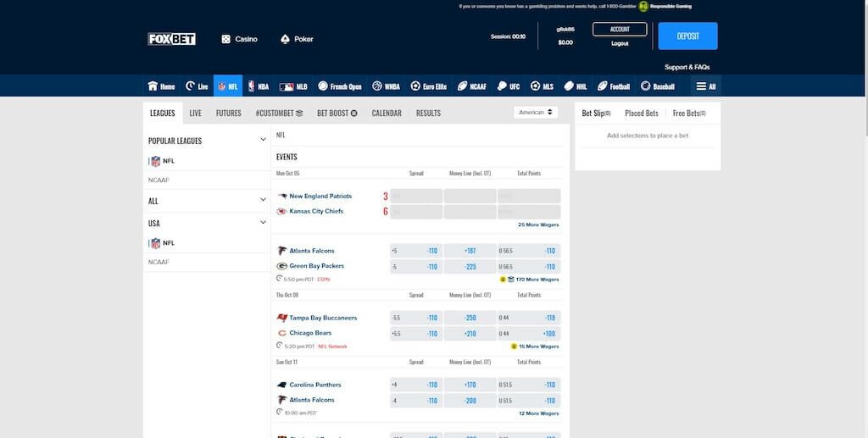Collapse Popular Leagues section

[263, 140]
